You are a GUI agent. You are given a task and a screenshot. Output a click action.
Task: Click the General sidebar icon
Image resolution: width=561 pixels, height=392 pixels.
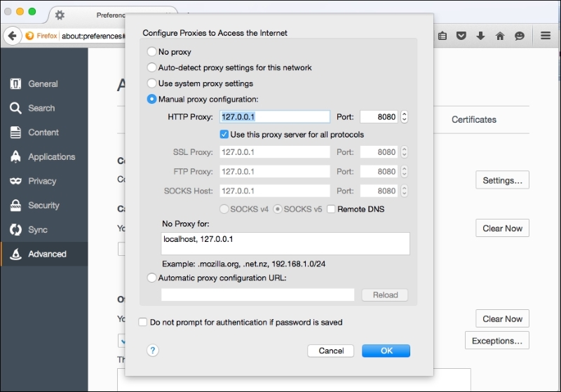coord(15,83)
